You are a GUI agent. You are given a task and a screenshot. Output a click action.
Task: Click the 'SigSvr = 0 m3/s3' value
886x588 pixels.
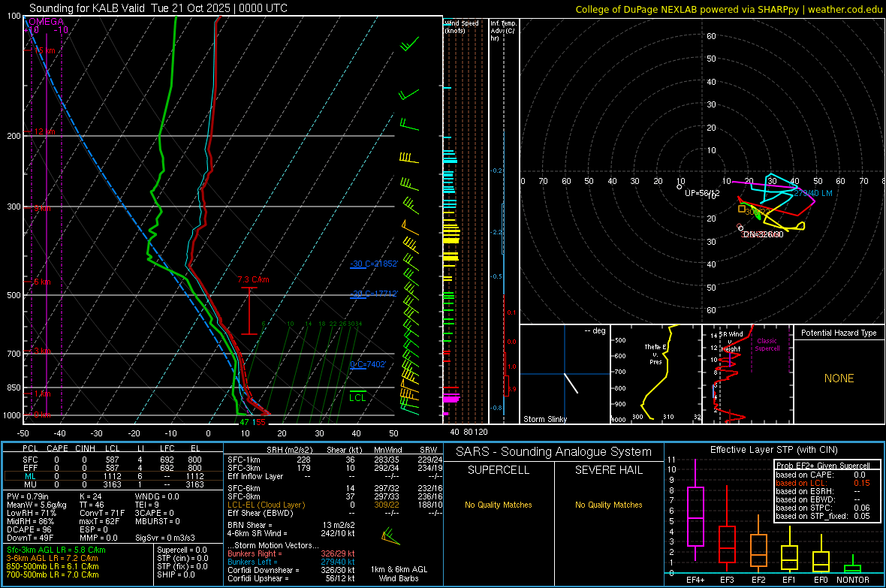tap(165, 538)
